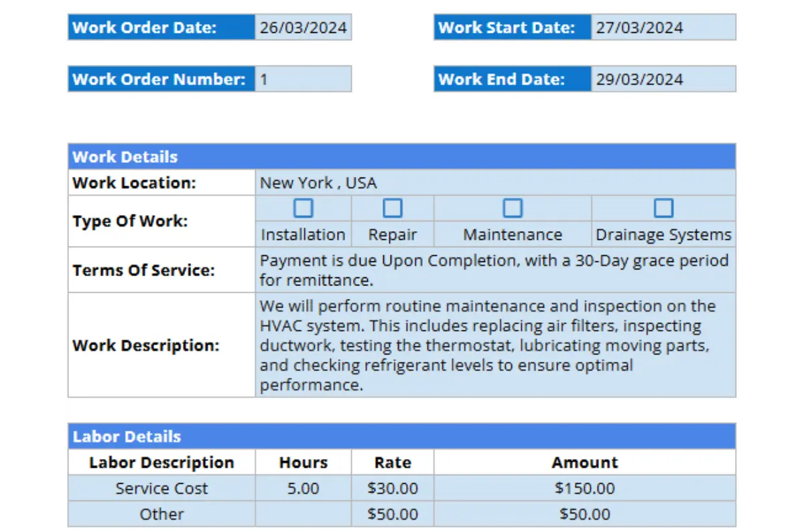The width and height of the screenshot is (804, 532).
Task: Click the Work Description HVAC text
Action: click(495, 345)
